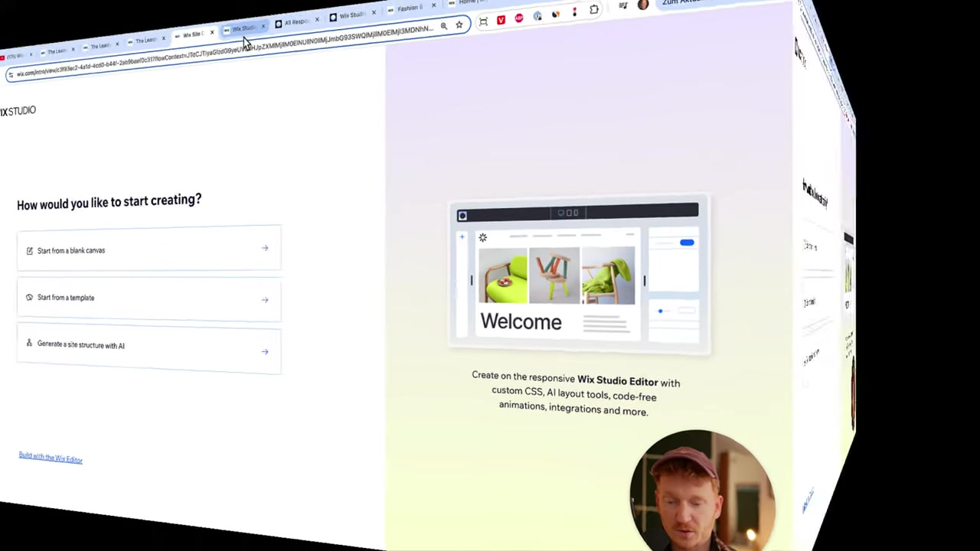Click the Wix Studio Editor Welcome illustration

[580, 275]
